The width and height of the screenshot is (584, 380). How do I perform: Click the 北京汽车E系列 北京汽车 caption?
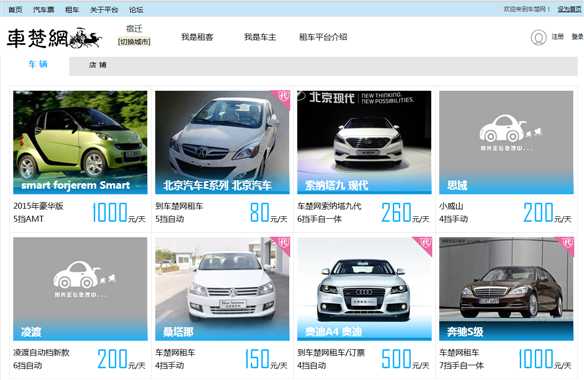click(217, 185)
